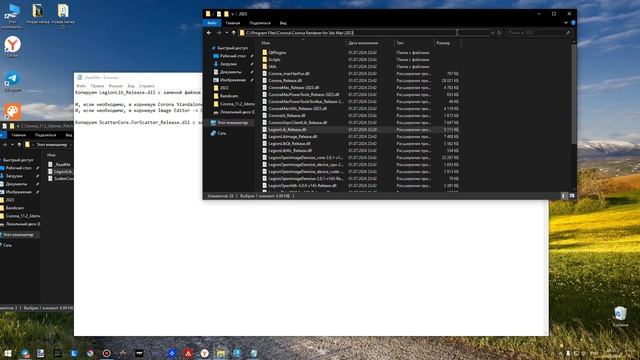
Task: Open Этот компьютер in 2023 window sidebar
Action: point(232,122)
